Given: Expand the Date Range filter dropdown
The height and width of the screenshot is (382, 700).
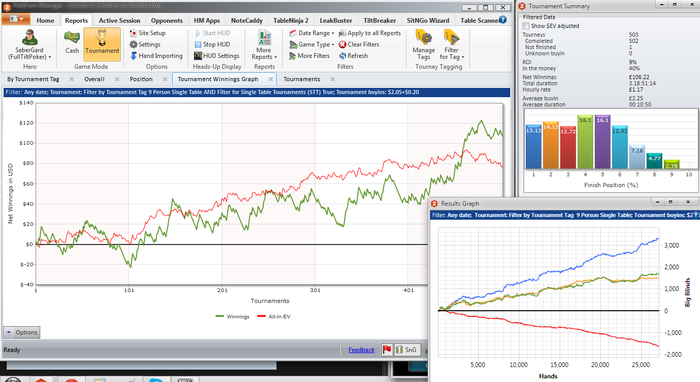Looking at the screenshot, I should [x=312, y=33].
